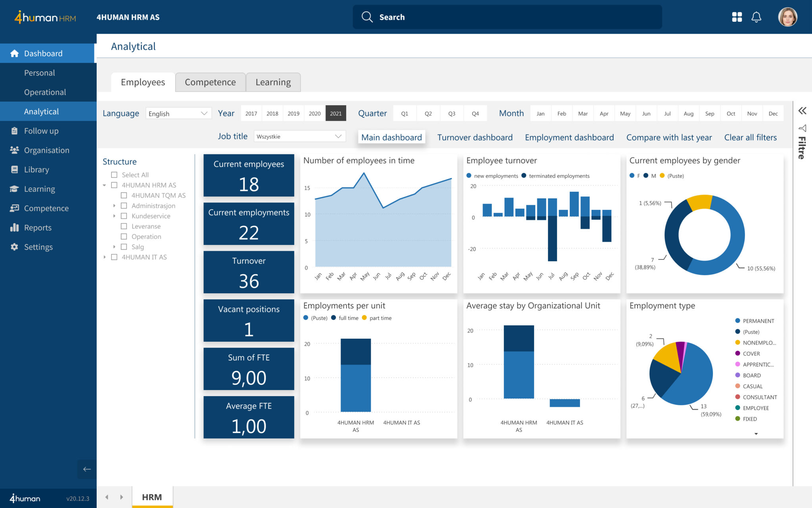This screenshot has height=508, width=812.
Task: Select year 2020 filter
Action: [313, 114]
